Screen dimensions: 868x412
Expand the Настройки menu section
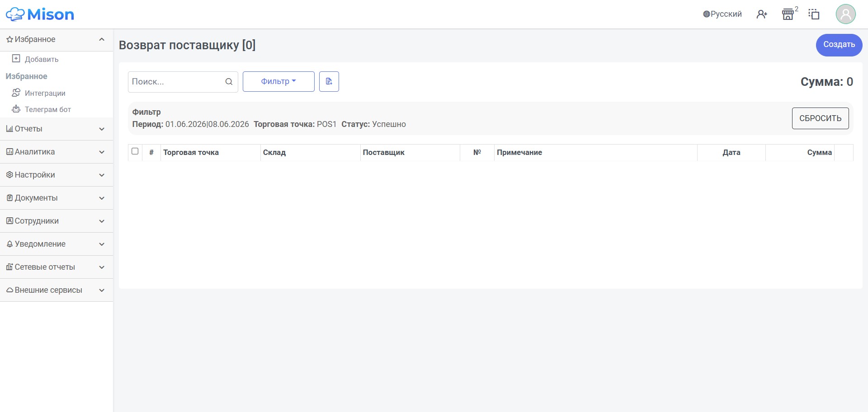(57, 175)
